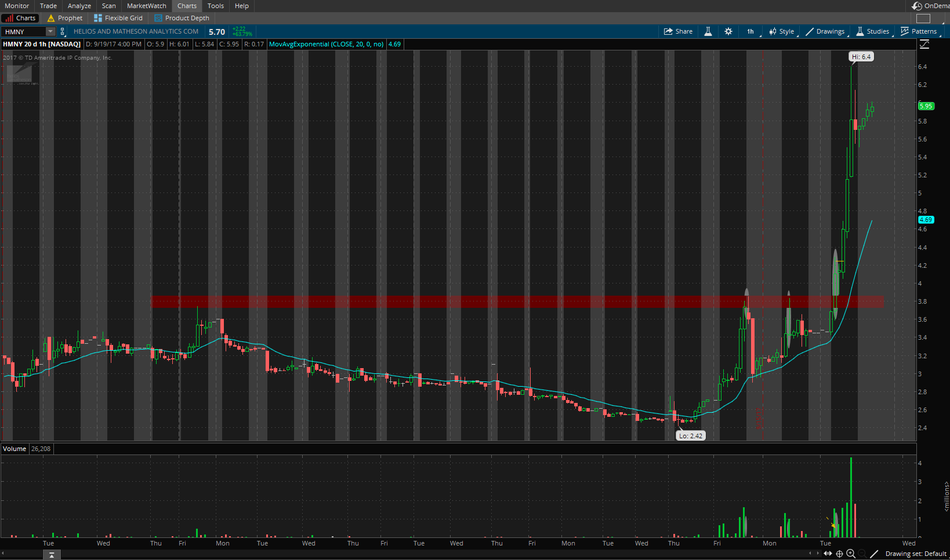Click the scroll right arrow
Image resolution: width=950 pixels, height=560 pixels.
point(818,554)
